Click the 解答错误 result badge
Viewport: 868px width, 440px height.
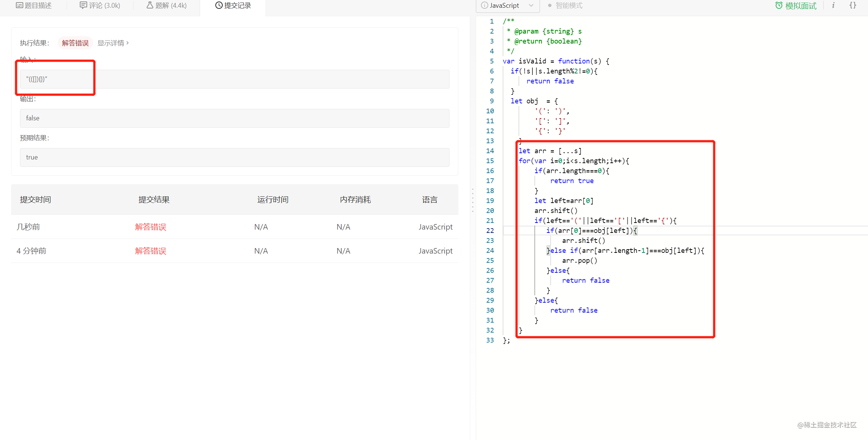coord(75,43)
